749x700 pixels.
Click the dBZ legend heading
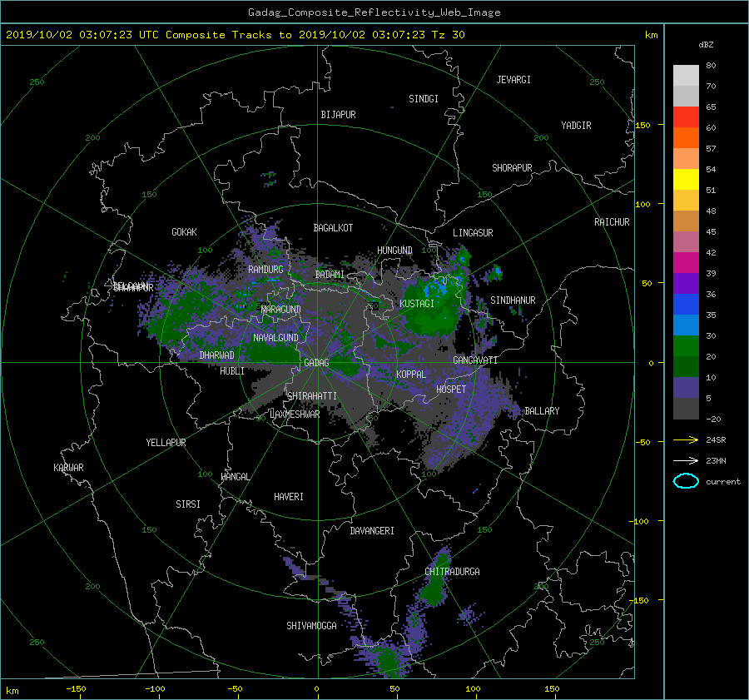(706, 45)
